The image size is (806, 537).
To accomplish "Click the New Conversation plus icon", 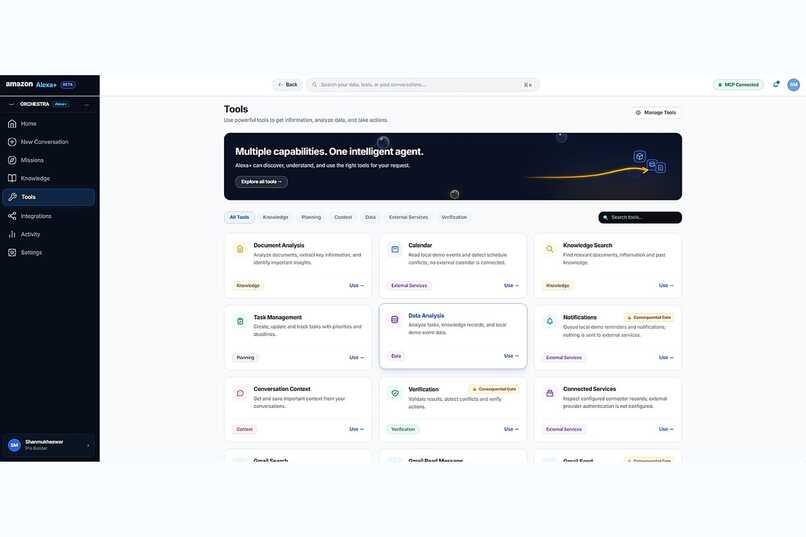I will click(12, 142).
